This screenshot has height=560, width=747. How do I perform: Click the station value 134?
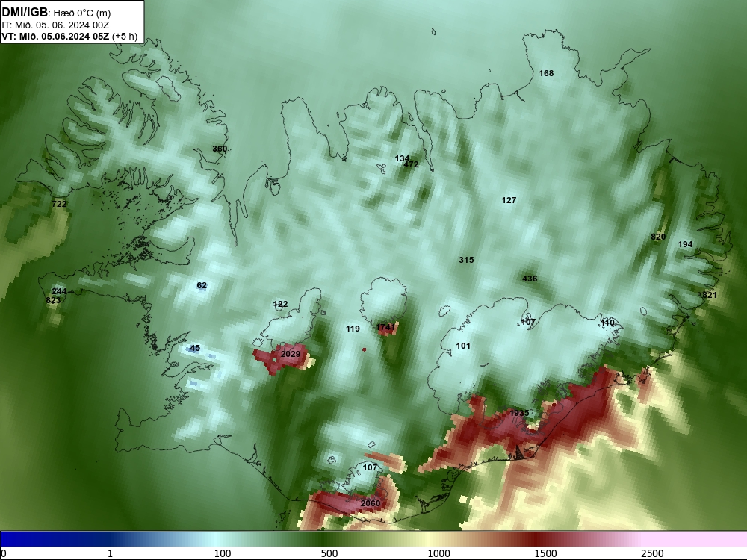tap(402, 158)
